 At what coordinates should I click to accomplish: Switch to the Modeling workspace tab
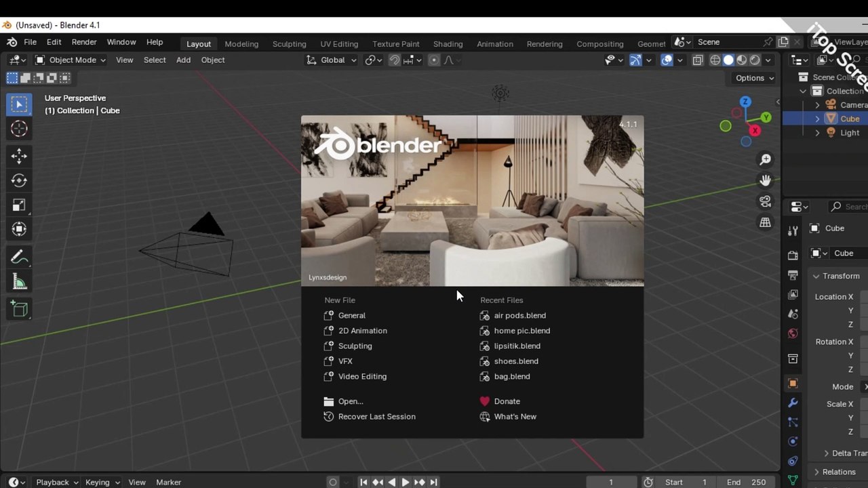(x=241, y=43)
